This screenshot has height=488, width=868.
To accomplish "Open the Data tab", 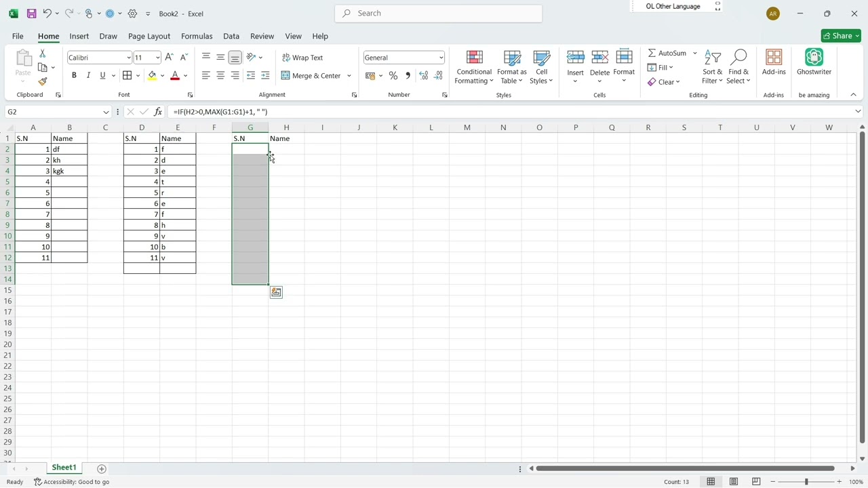I will click(231, 36).
